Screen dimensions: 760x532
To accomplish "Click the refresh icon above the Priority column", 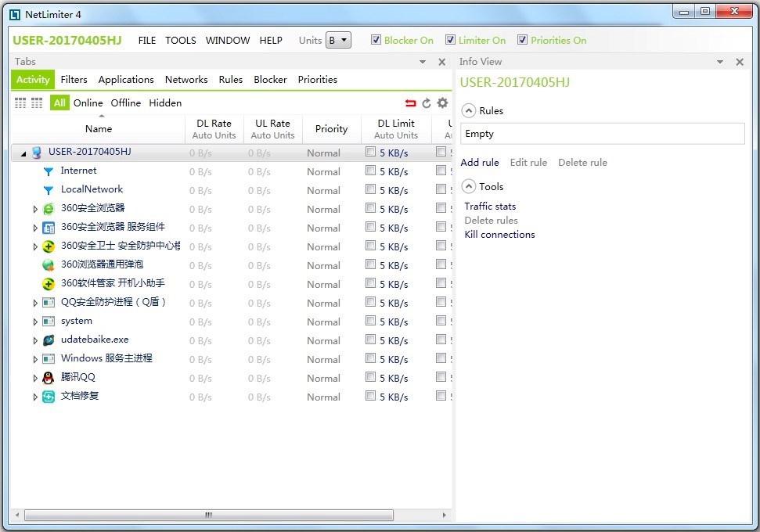I will pyautogui.click(x=425, y=102).
